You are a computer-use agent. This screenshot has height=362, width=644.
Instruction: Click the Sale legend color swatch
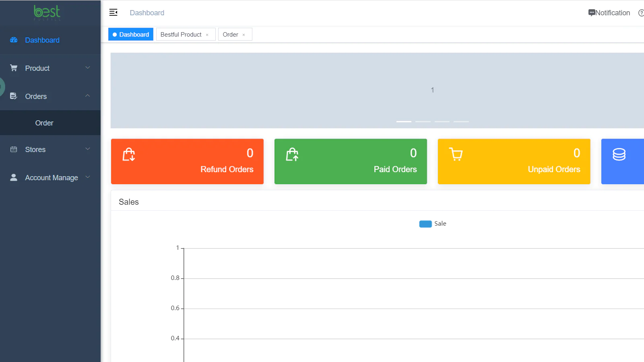(425, 224)
